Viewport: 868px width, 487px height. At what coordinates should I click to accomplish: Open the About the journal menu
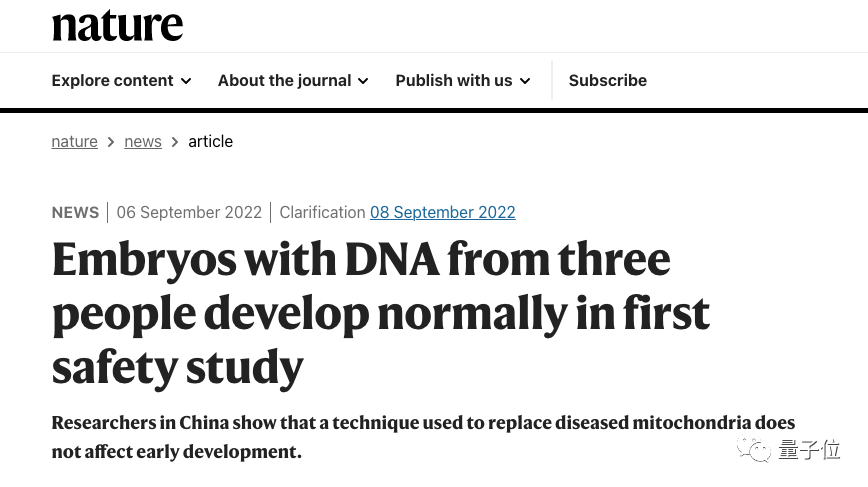(284, 80)
